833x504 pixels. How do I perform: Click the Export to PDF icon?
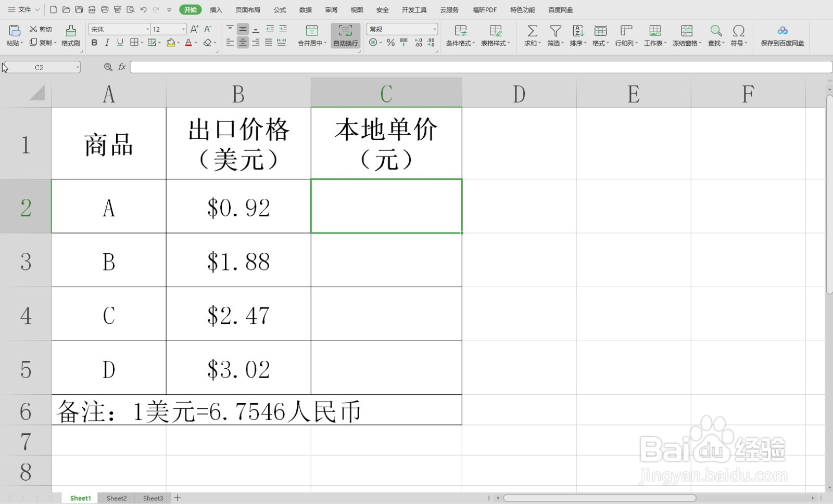point(92,9)
